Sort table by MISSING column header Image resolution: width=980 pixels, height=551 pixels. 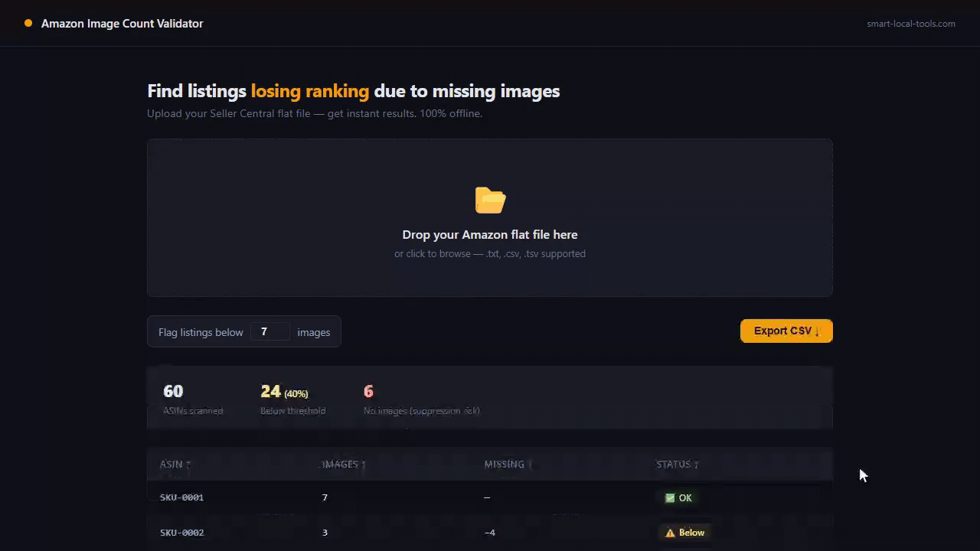click(x=508, y=464)
